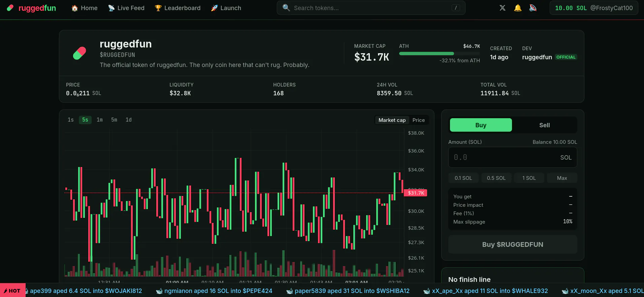Click the ATH progress bar
The image size is (644, 297).
point(440,54)
